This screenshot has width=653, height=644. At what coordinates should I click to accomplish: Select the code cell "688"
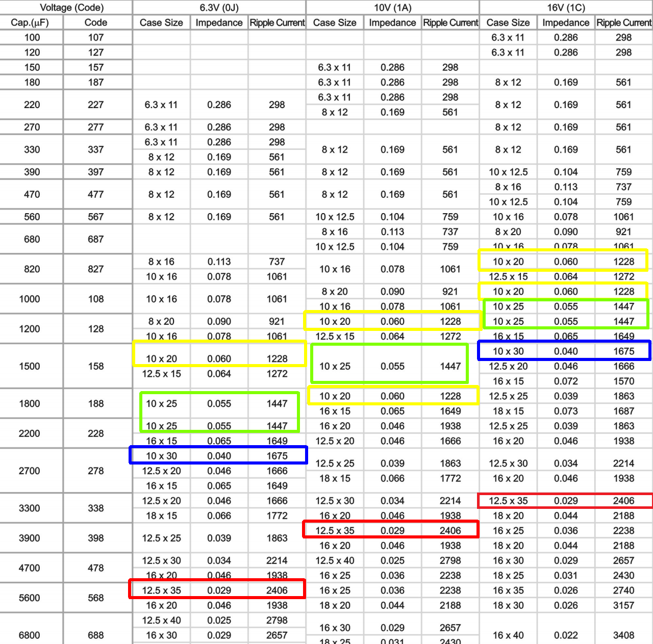tap(96, 635)
